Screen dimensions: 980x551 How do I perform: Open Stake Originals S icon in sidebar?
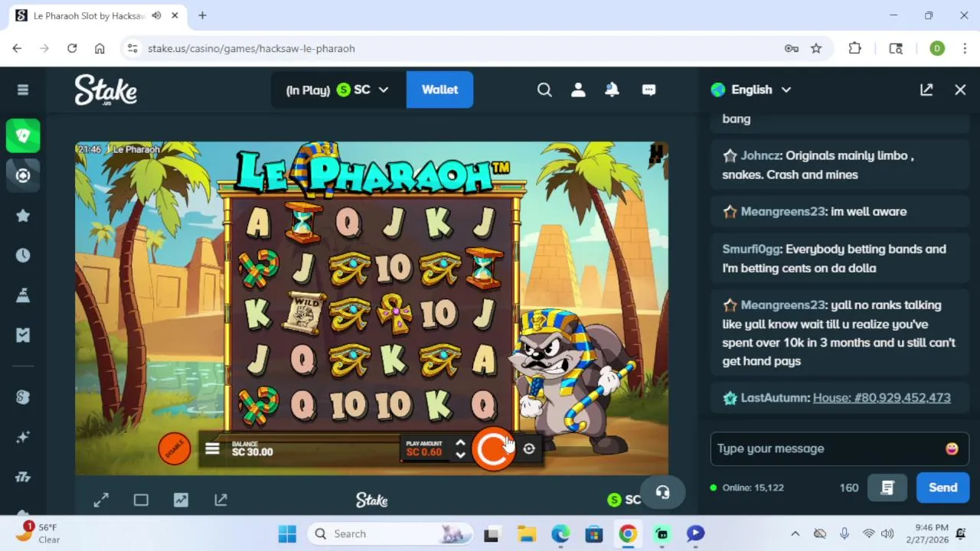click(x=23, y=397)
